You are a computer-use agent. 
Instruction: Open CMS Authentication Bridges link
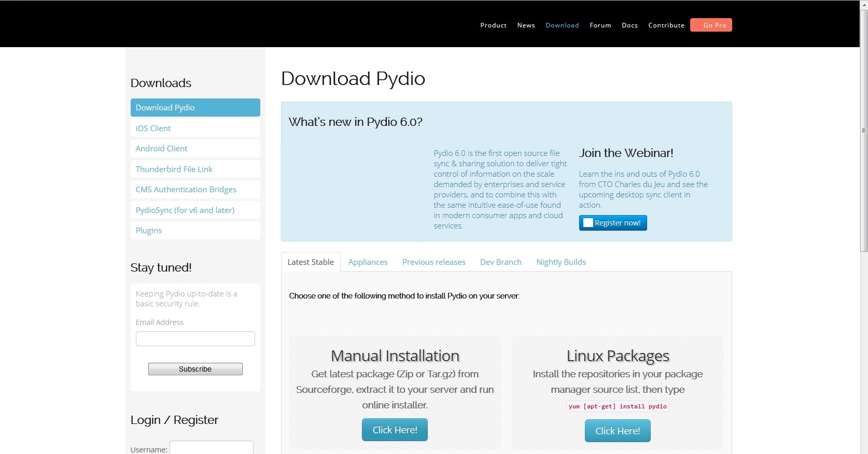tap(195, 189)
